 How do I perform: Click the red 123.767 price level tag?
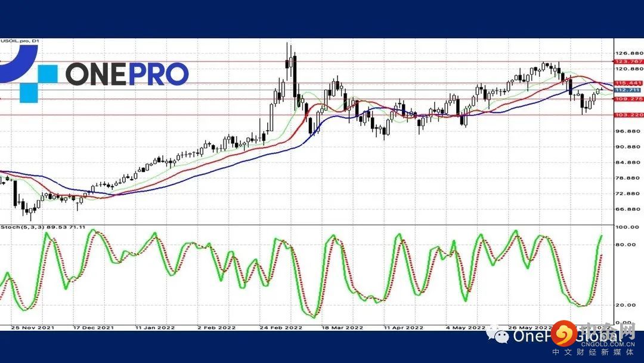pos(629,61)
